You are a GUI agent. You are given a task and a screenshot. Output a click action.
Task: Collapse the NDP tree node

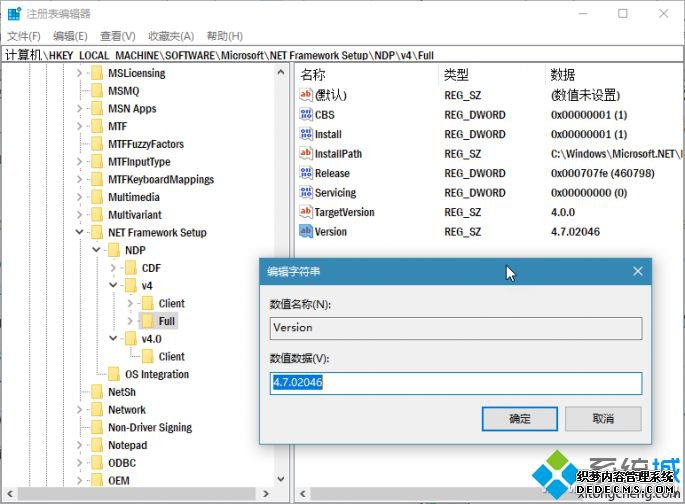(96, 250)
